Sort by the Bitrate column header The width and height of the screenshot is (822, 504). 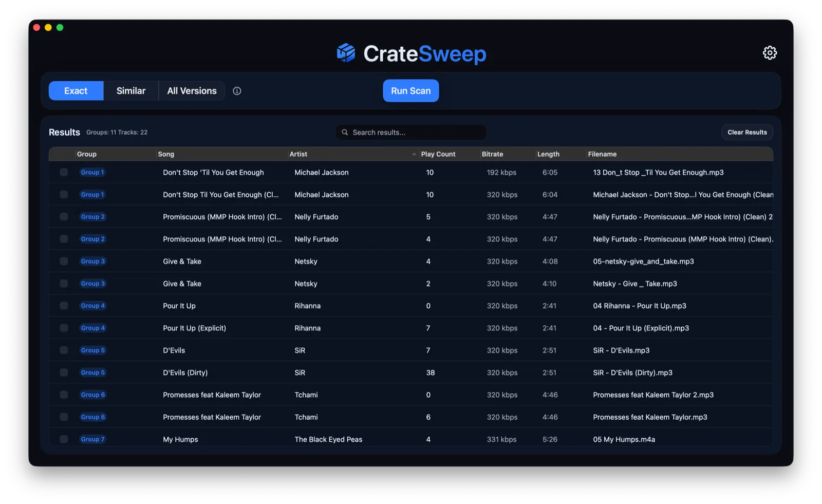click(492, 154)
